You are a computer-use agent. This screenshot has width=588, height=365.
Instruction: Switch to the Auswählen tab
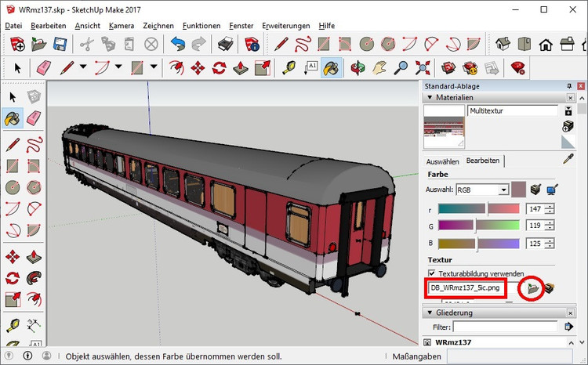pos(442,161)
